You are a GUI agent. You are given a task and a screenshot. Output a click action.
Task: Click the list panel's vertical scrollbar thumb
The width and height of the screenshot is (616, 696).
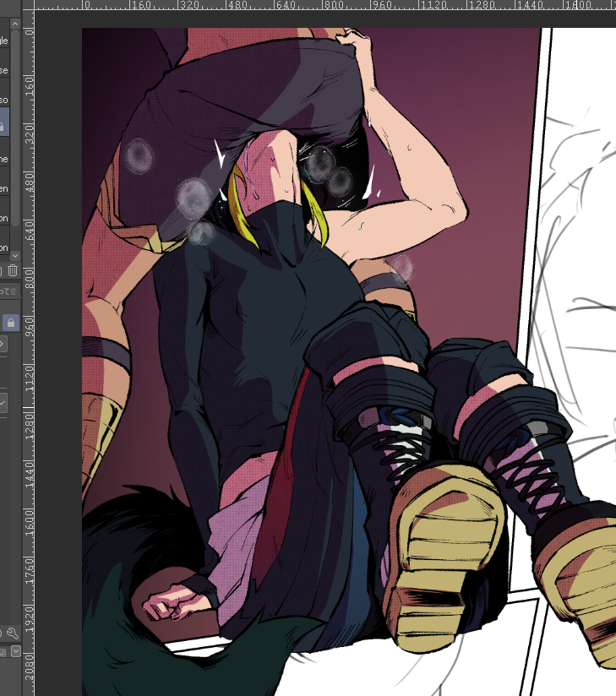pyautogui.click(x=14, y=127)
